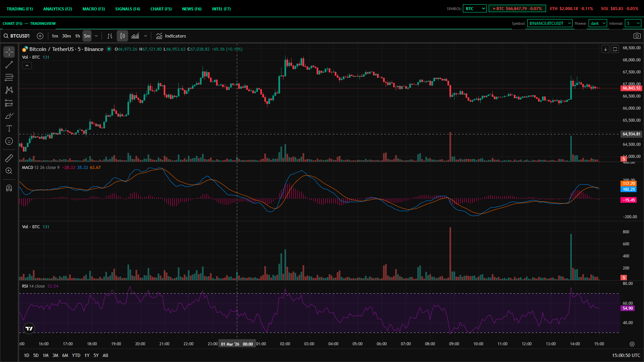
Task: Open the BINANCE:BTCUSDT symbol dropdown
Action: pos(549,23)
